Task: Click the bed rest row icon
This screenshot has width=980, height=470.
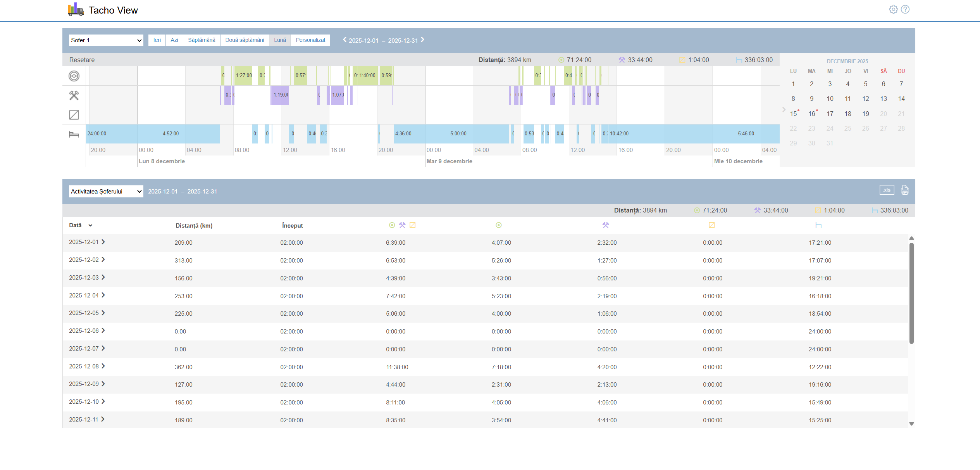Action: pos(74,134)
